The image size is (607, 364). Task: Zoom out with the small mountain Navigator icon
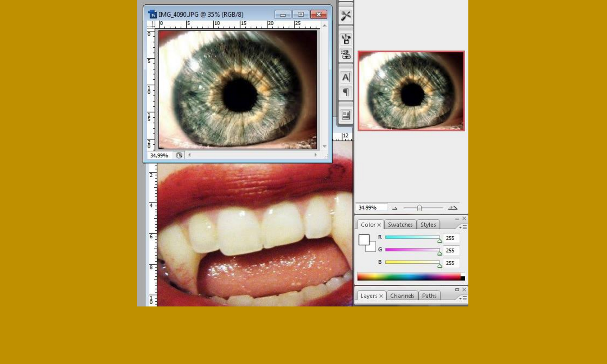tap(395, 208)
